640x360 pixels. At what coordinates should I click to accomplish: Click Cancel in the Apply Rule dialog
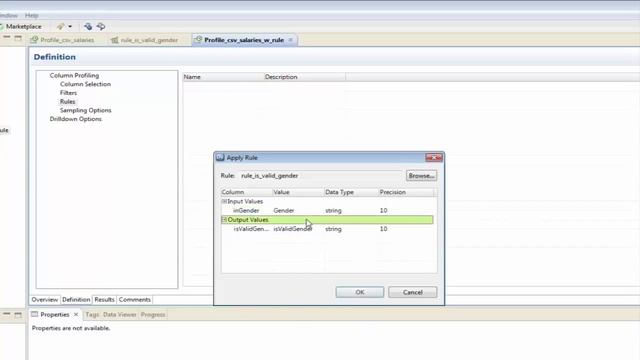413,292
